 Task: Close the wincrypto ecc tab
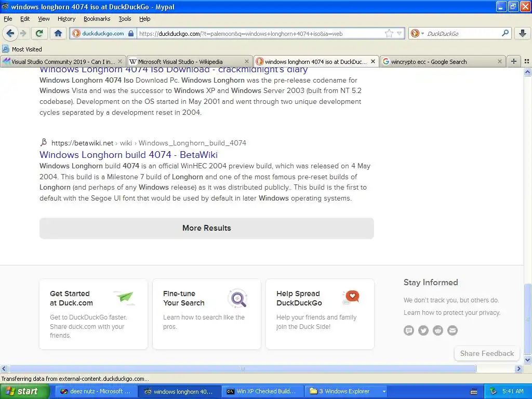pyautogui.click(x=499, y=61)
